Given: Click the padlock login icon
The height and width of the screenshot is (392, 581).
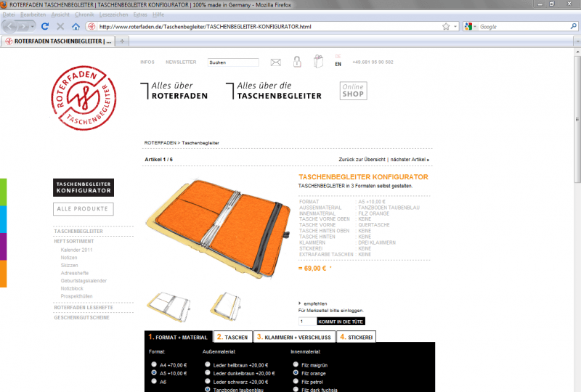Looking at the screenshot, I should [x=297, y=62].
